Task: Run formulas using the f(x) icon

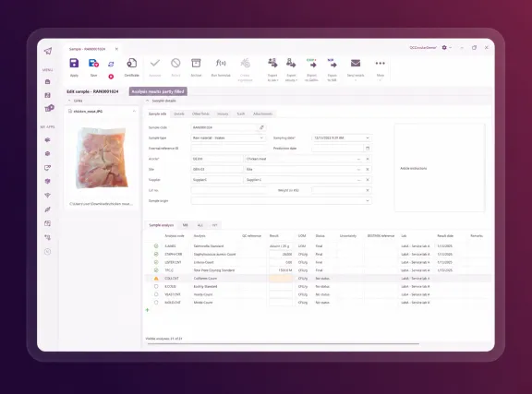Action: (221, 63)
